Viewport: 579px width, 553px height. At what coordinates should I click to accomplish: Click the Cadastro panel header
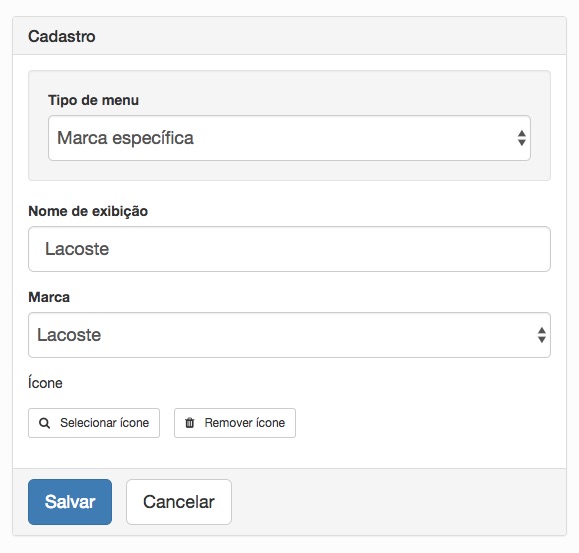[x=289, y=36]
